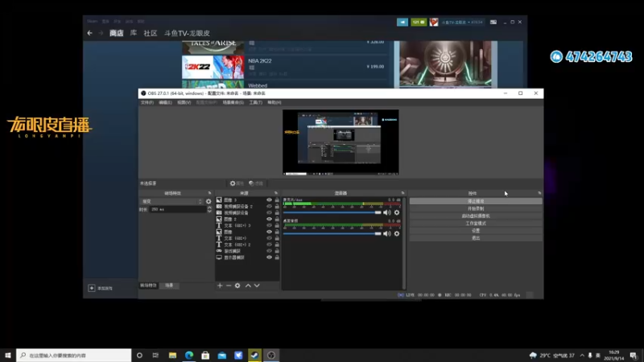Toggle visibility of 视频捕获设备 source
The height and width of the screenshot is (362, 644).
269,212
